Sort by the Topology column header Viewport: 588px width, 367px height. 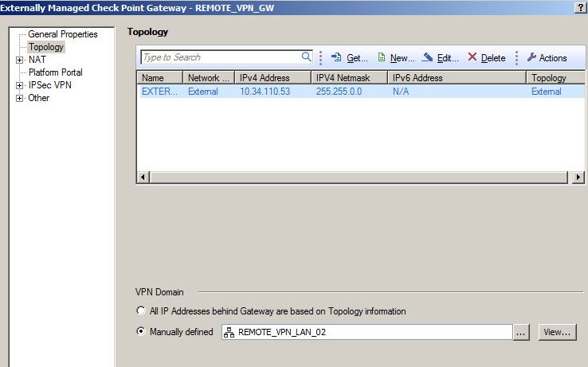[556, 77]
